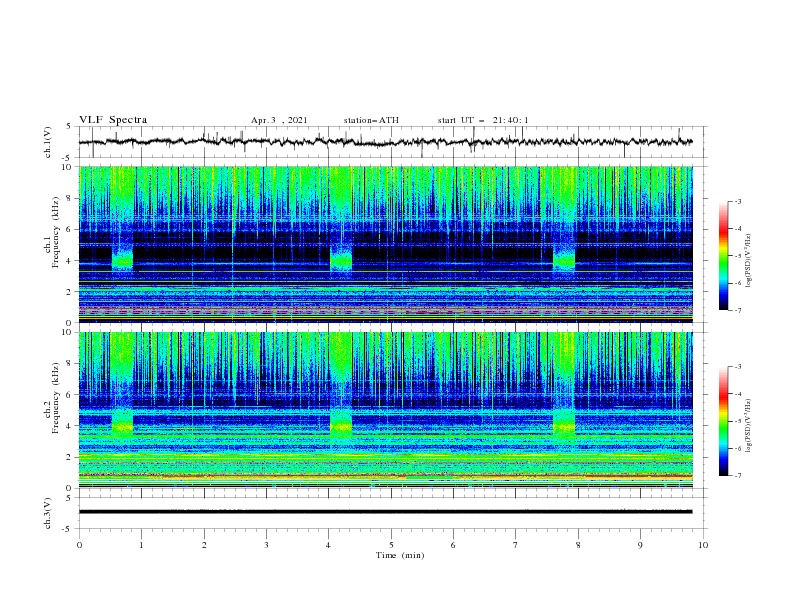Image resolution: width=792 pixels, height=612 pixels.
Task: Click tick label "1" on the Time axis
Action: click(141, 545)
